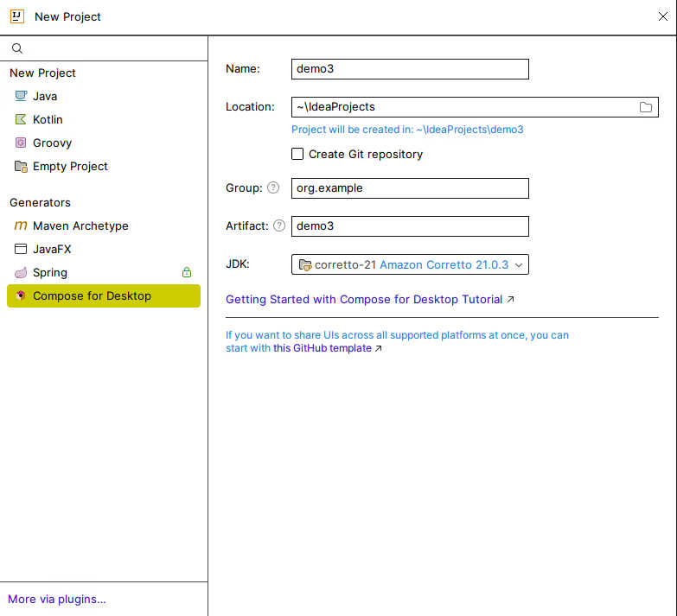Focus the Location text field

pos(475,107)
